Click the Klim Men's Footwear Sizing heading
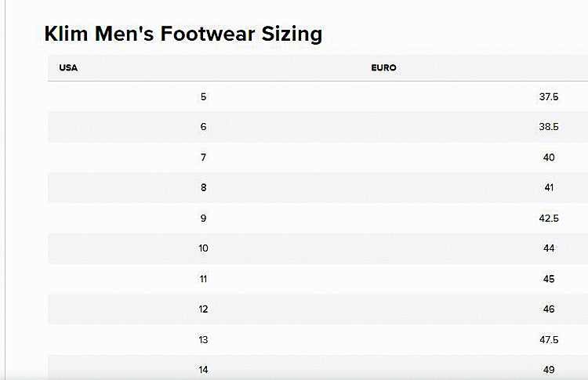 (x=183, y=34)
